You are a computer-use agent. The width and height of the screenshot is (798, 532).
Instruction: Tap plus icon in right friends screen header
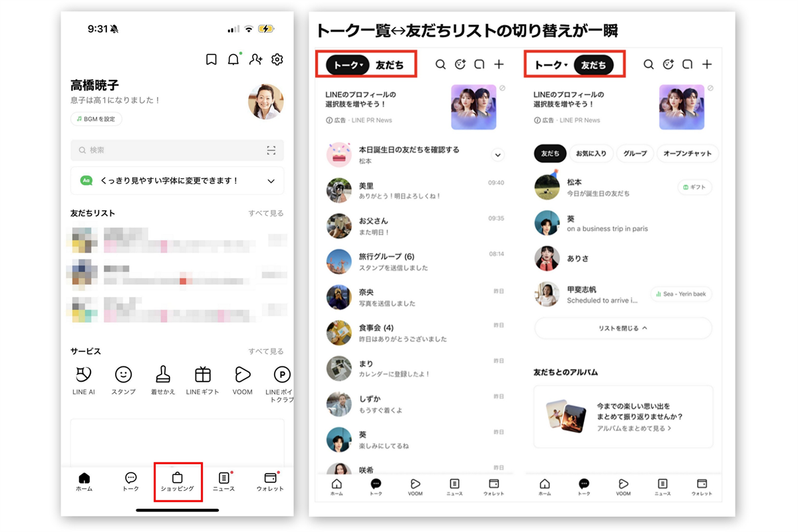pyautogui.click(x=707, y=65)
